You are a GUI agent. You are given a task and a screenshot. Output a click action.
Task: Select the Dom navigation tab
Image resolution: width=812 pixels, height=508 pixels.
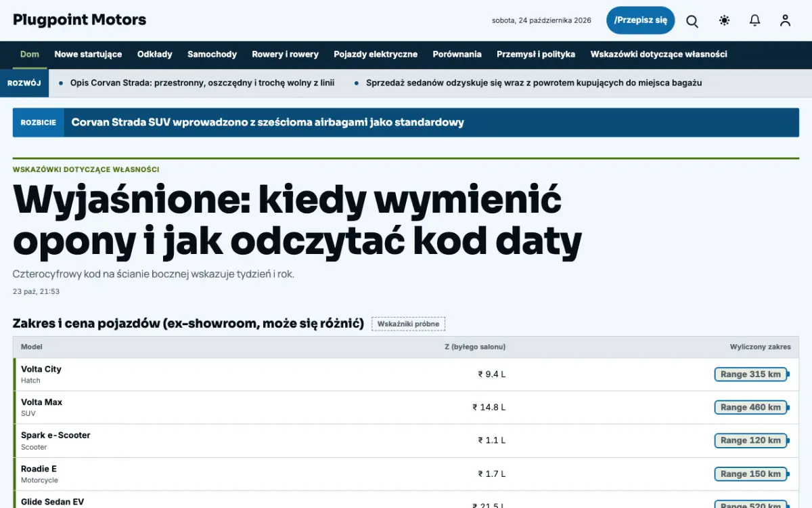pos(30,54)
